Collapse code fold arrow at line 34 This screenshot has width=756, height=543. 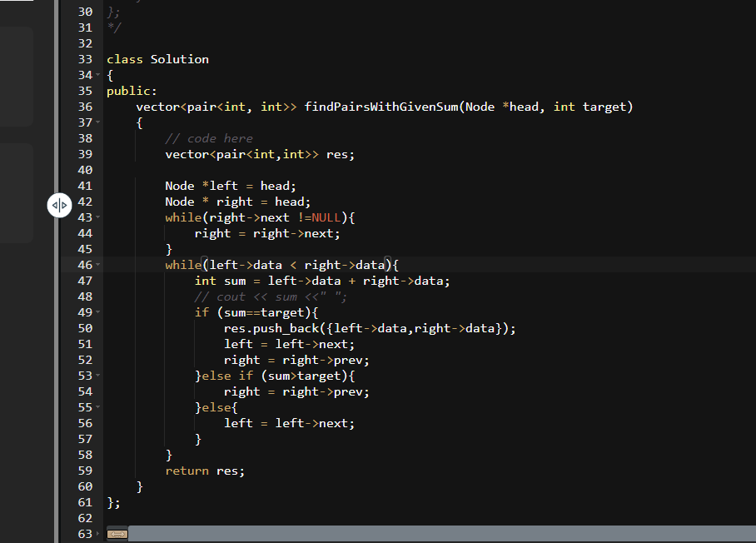98,75
